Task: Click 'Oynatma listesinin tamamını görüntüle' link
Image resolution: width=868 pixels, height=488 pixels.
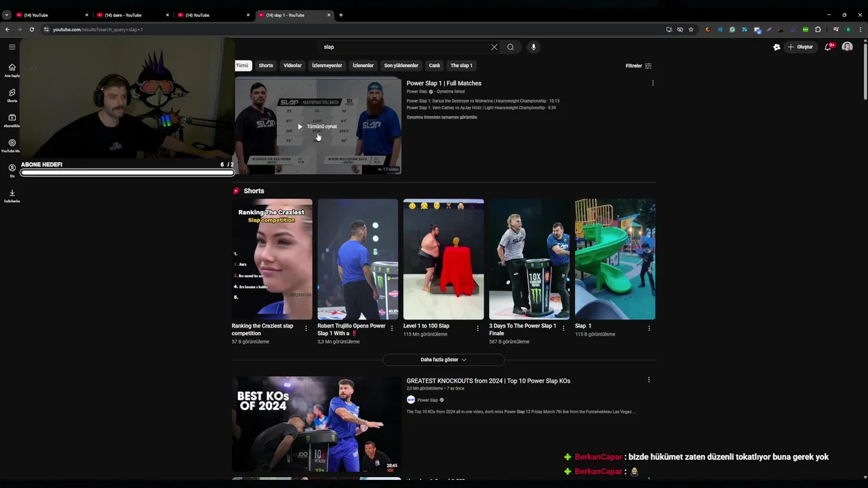Action: coord(442,117)
